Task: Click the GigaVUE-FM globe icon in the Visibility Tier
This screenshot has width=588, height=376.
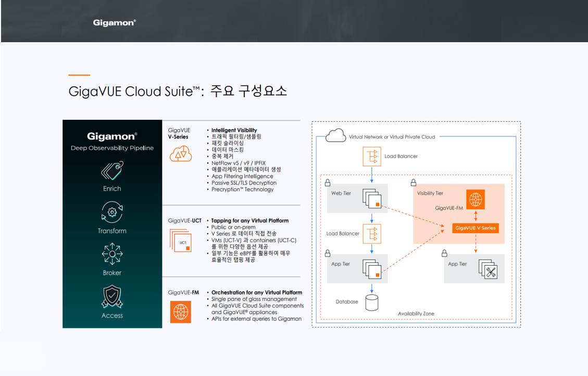Action: (x=476, y=199)
